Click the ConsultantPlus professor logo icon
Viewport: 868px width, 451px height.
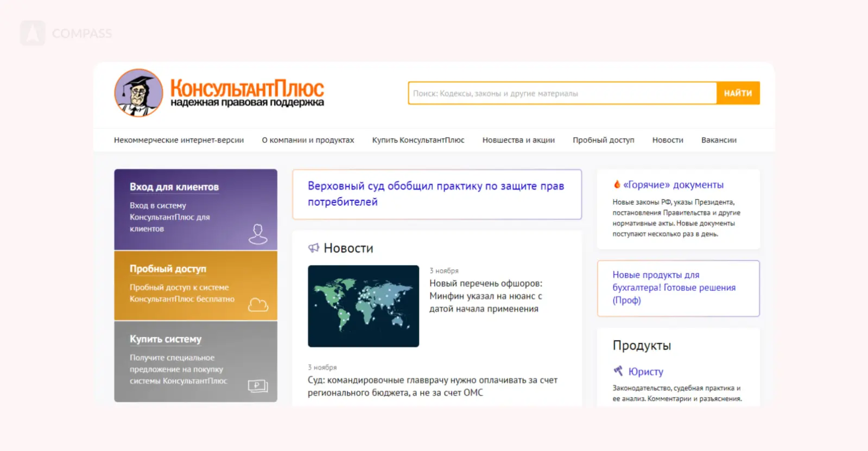tap(138, 93)
